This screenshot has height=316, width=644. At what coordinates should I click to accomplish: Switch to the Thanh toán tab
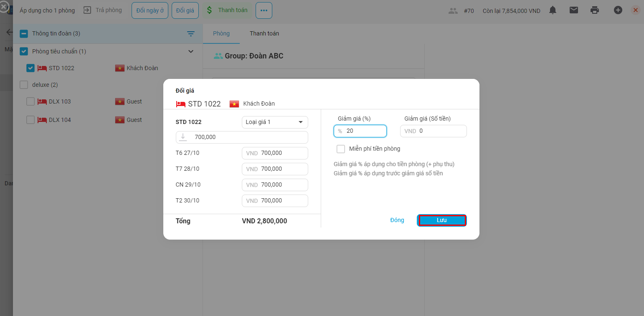click(x=264, y=33)
